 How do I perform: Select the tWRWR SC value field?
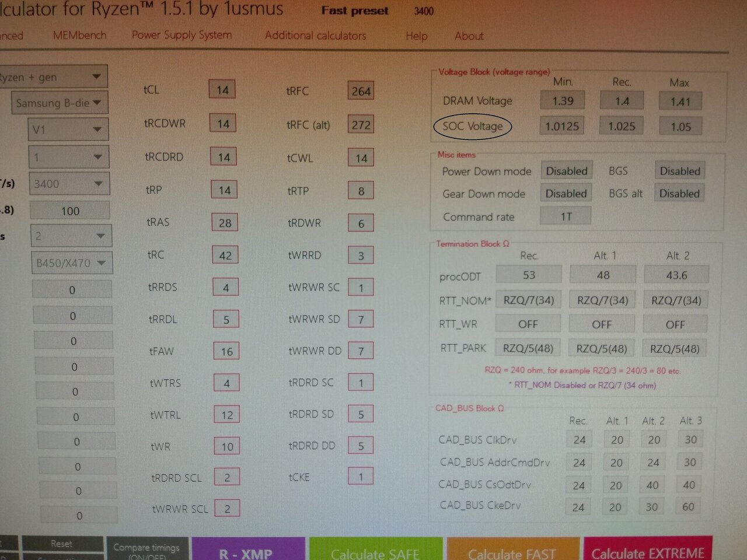(x=361, y=288)
